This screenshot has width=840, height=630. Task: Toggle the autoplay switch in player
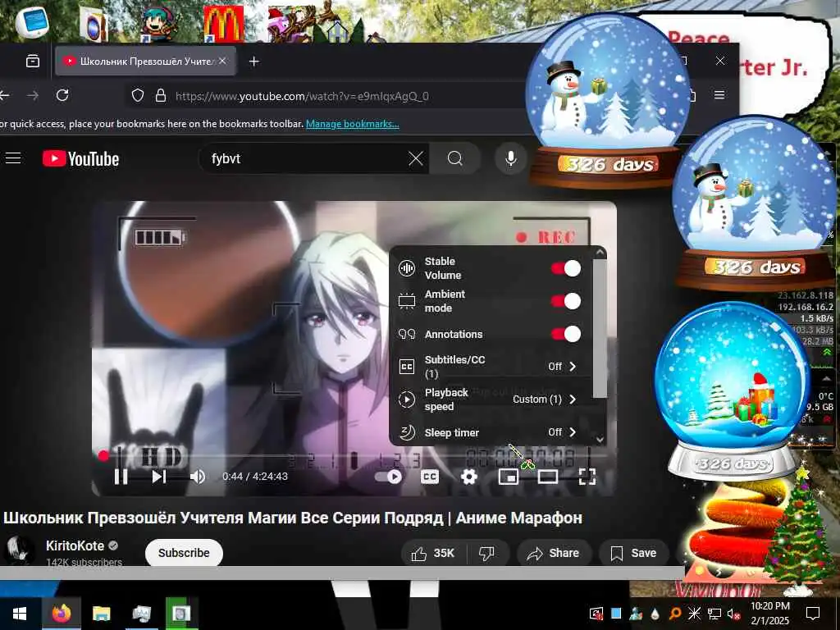click(x=389, y=477)
